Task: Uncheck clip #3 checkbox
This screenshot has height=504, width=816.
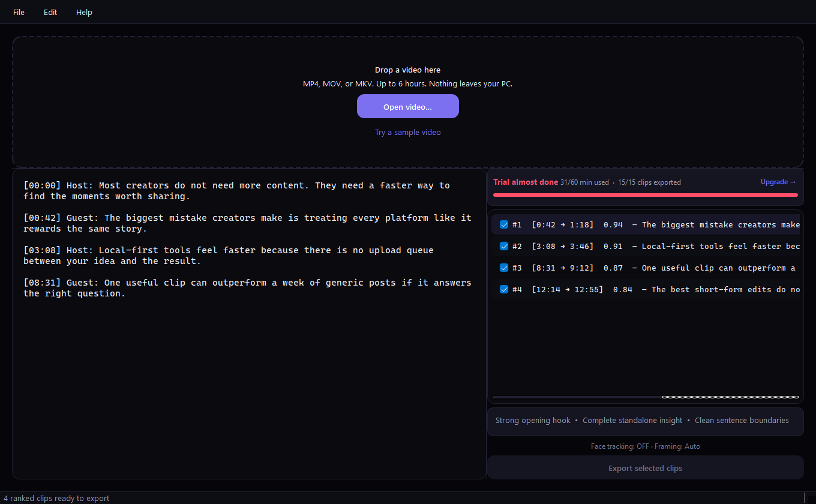Action: click(504, 268)
